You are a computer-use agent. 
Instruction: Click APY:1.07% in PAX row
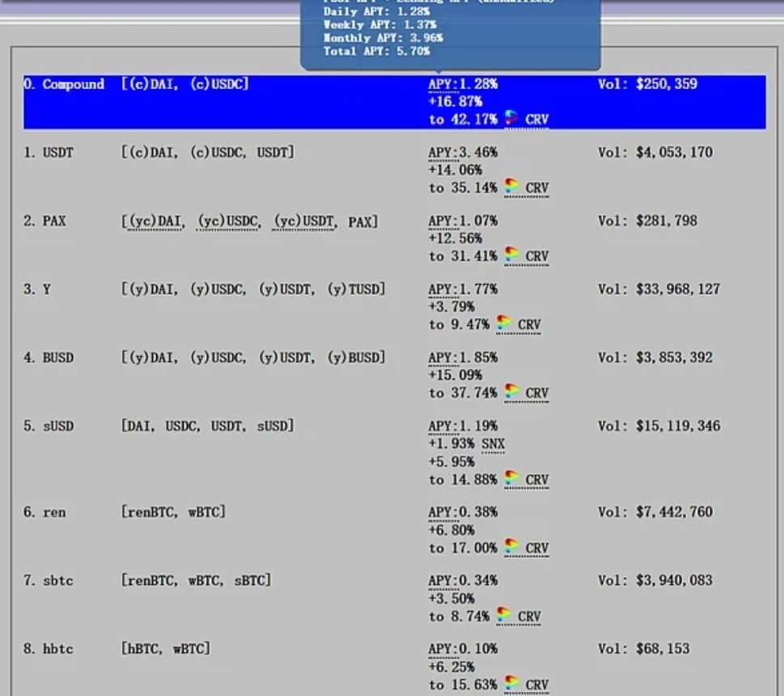coord(463,221)
